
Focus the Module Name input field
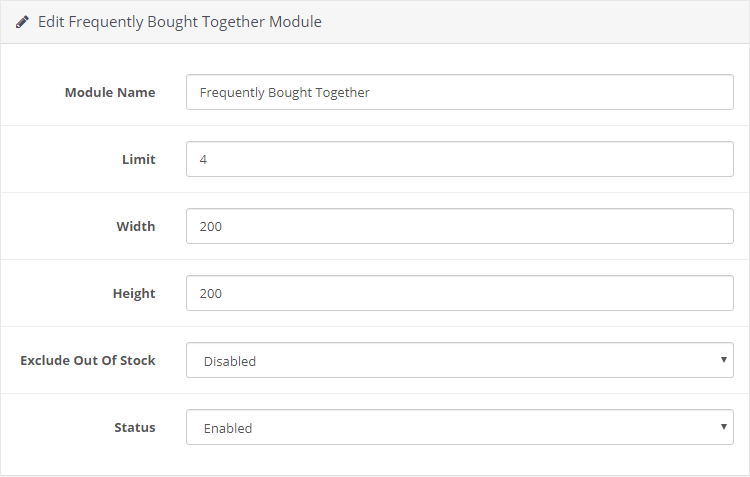tap(460, 92)
